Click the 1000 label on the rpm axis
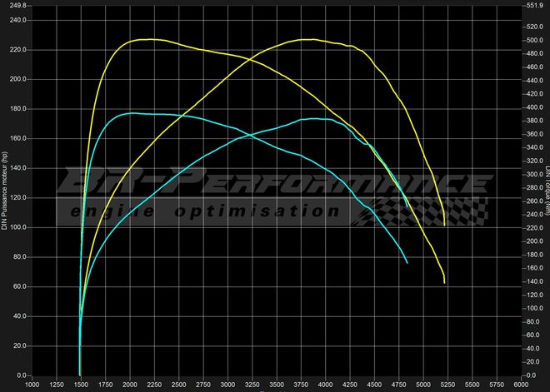Viewport: 550px width, 392px height. pos(32,385)
